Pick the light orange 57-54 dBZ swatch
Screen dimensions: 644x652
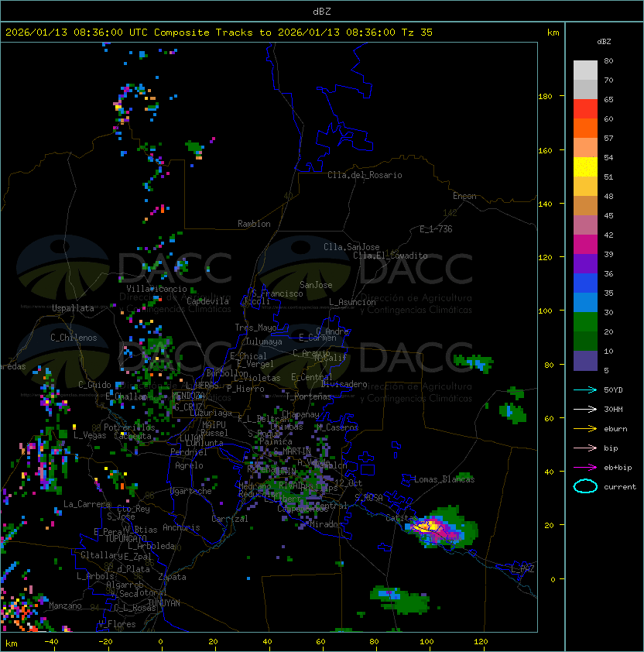(585, 148)
